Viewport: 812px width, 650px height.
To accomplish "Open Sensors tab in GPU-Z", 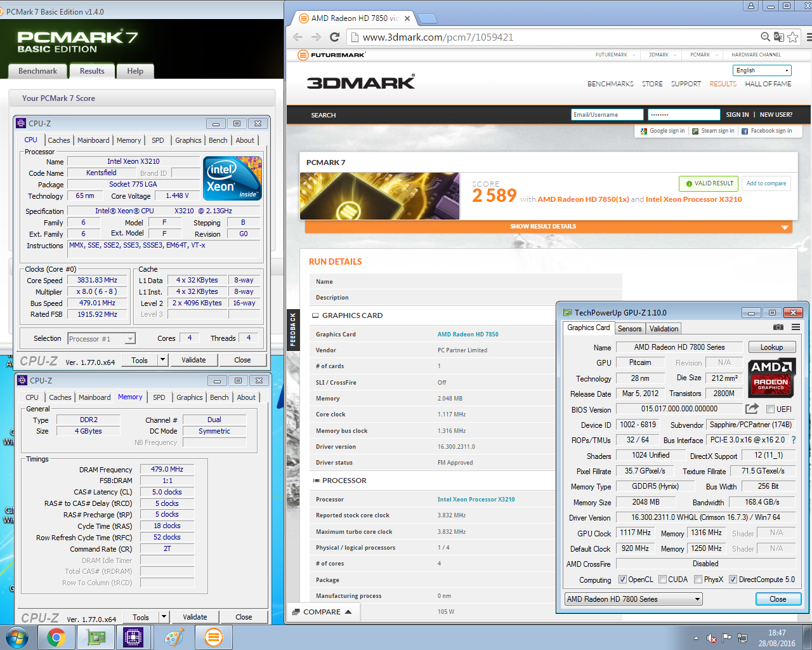I will (x=630, y=329).
